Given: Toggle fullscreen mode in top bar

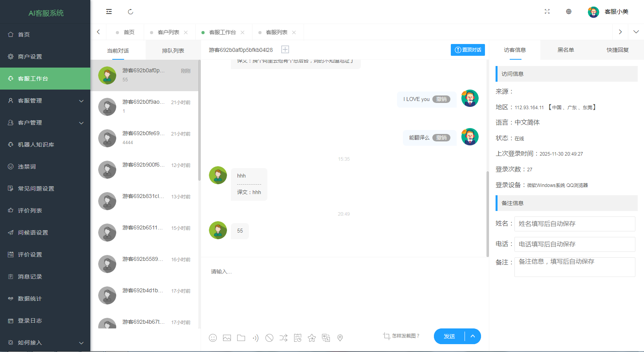Looking at the screenshot, I should coord(547,12).
